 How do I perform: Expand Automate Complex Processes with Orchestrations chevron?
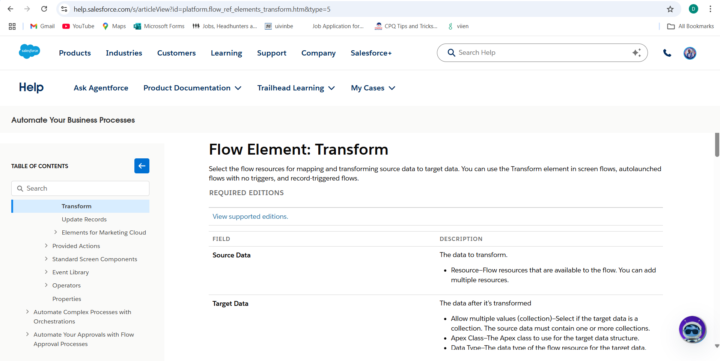27,312
